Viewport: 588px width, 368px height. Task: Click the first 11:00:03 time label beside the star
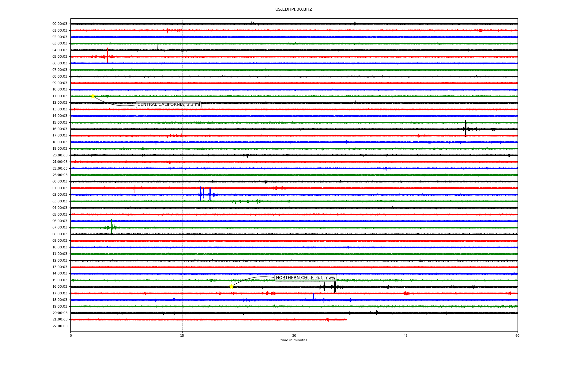coord(60,96)
